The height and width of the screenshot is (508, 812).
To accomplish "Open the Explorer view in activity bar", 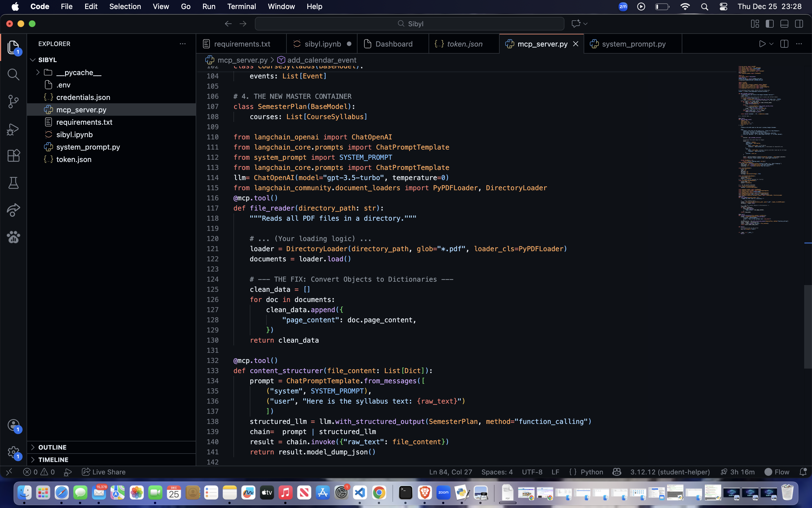I will tap(13, 47).
